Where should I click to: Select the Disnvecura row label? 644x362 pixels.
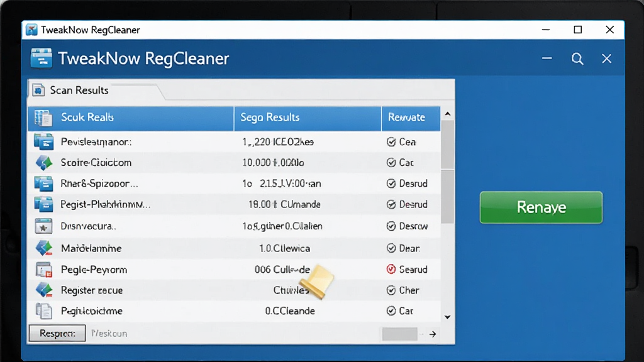(x=88, y=226)
